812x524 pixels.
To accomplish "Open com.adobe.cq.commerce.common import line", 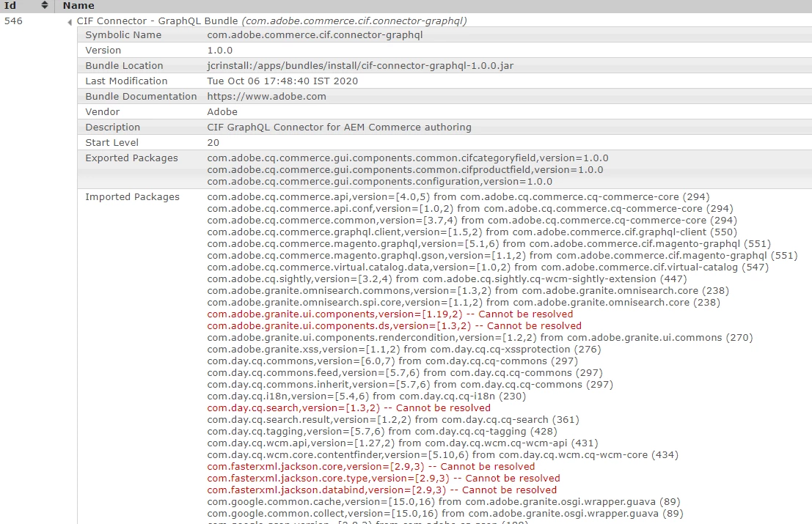I will tap(472, 221).
